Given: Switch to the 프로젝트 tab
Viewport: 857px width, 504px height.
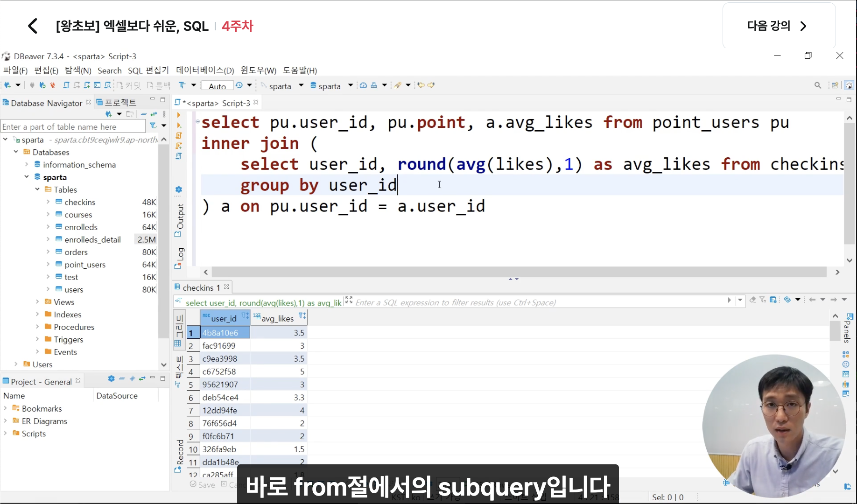Looking at the screenshot, I should point(117,102).
